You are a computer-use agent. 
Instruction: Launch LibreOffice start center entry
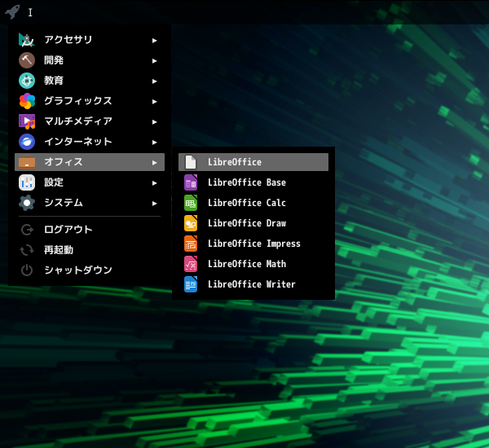(x=253, y=162)
